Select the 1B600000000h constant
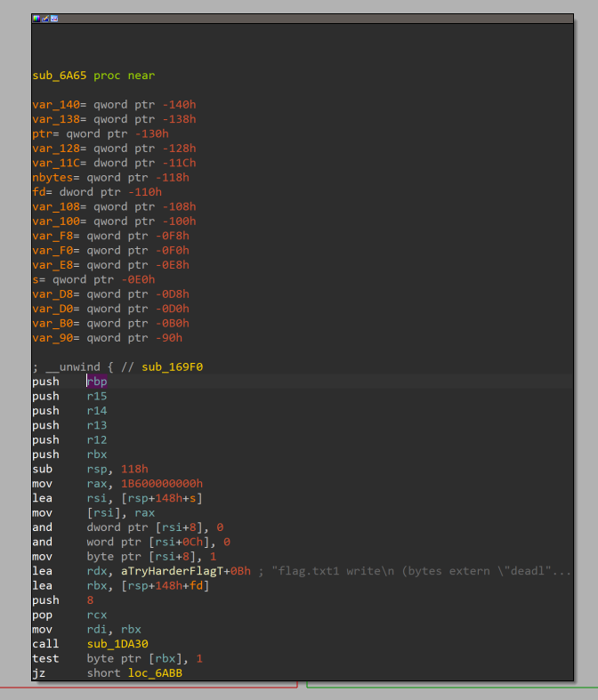598x700 pixels. tap(162, 484)
